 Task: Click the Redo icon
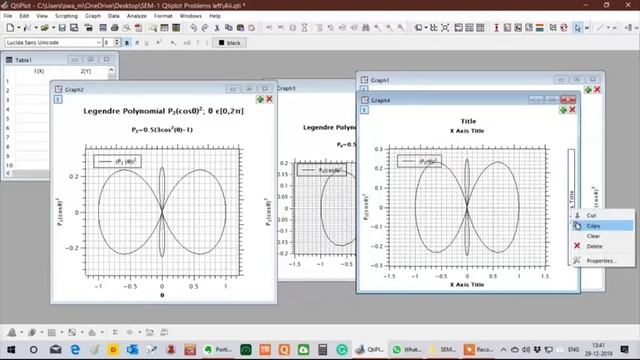205,28
